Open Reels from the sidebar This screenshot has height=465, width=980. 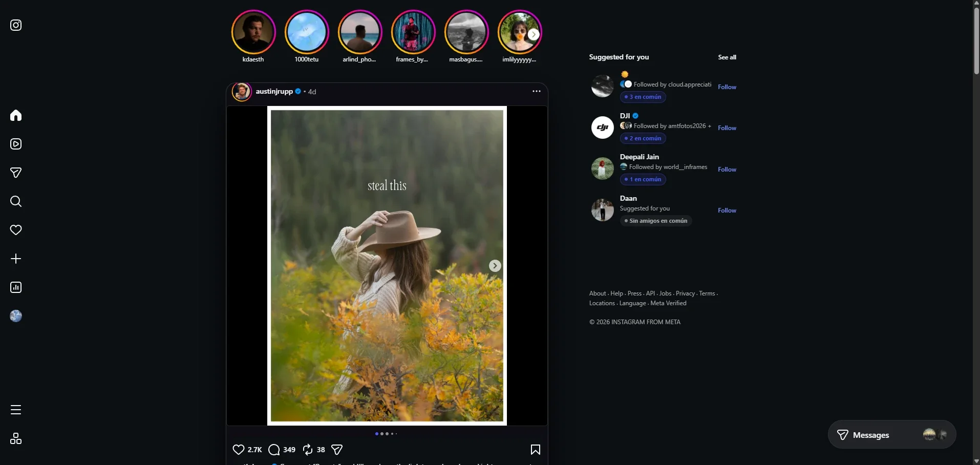tap(16, 144)
